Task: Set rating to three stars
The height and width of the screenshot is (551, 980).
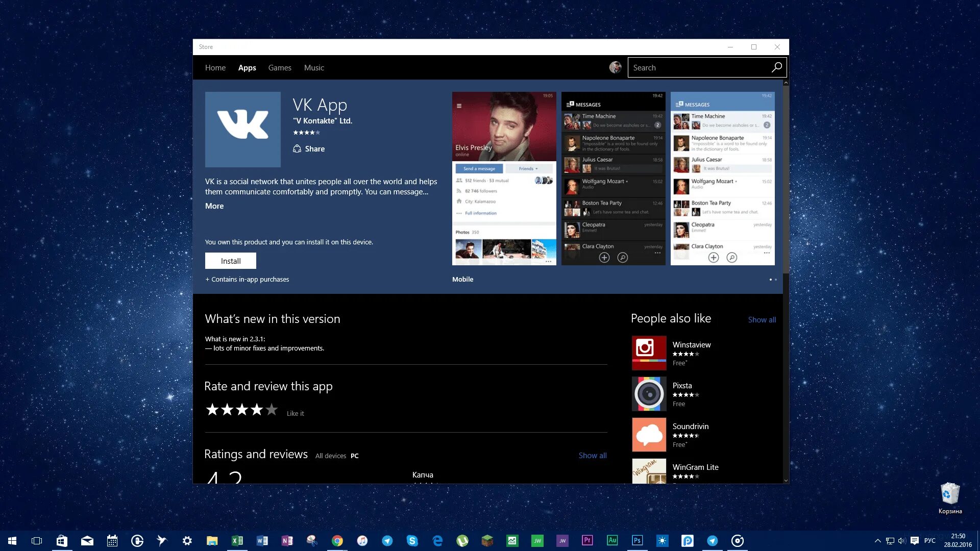Action: 242,409
